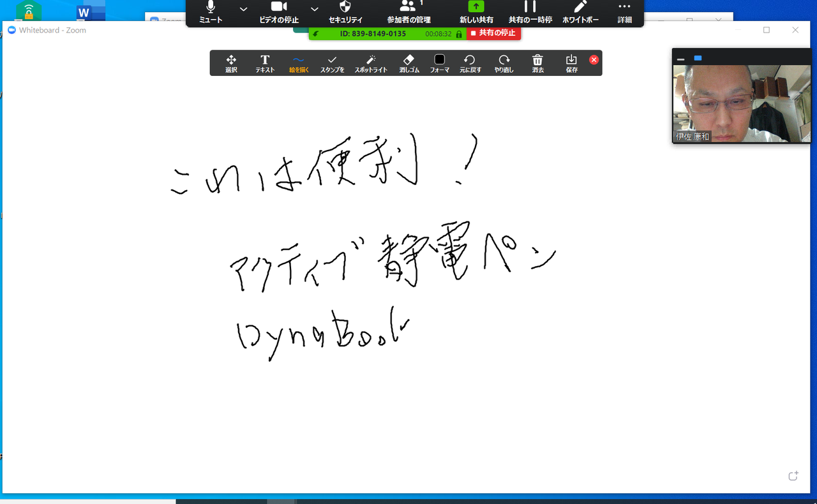The width and height of the screenshot is (817, 504).
Task: Click the meeting ID 839-8149-0135
Action: (373, 34)
